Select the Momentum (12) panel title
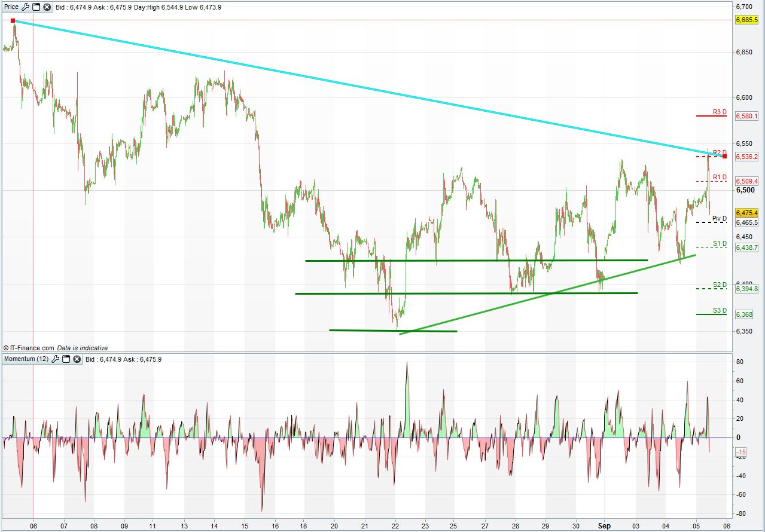765x532 pixels. [x=26, y=359]
